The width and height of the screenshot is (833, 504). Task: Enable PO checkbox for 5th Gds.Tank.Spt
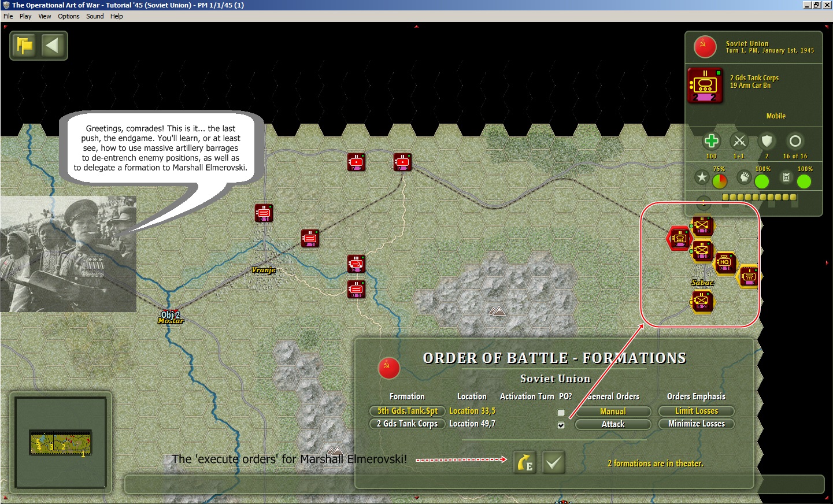click(561, 412)
